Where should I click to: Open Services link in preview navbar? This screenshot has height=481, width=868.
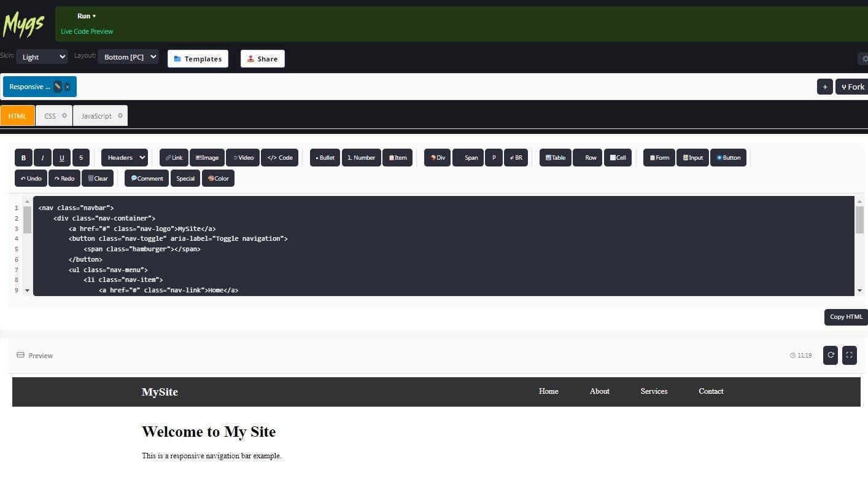[x=654, y=391]
